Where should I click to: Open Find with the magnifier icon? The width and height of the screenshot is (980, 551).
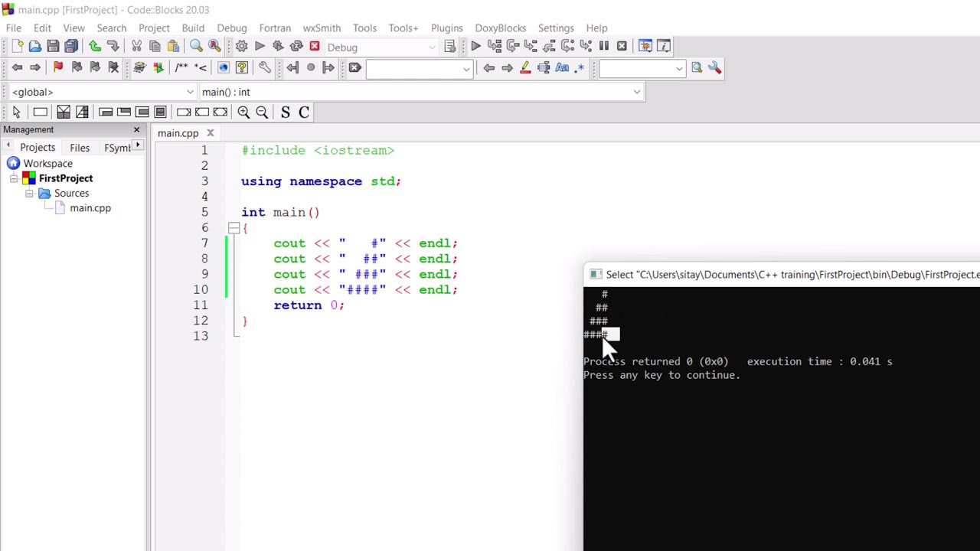(196, 47)
